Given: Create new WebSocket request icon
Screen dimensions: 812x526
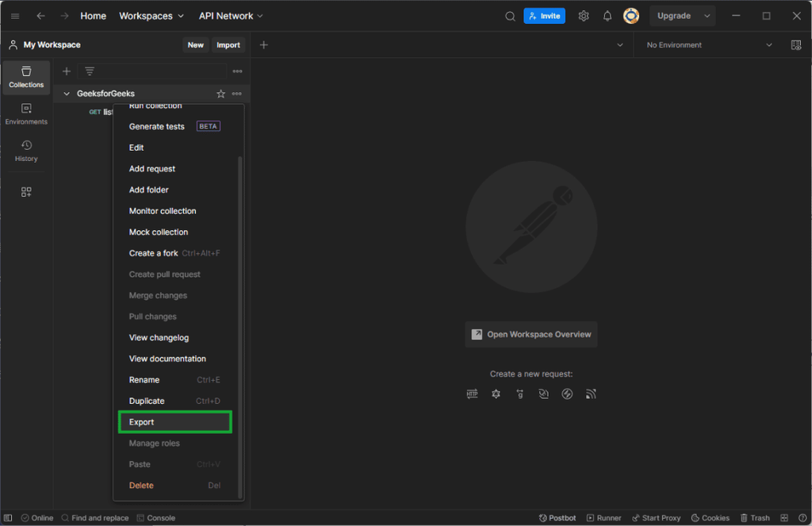Looking at the screenshot, I should click(x=543, y=394).
